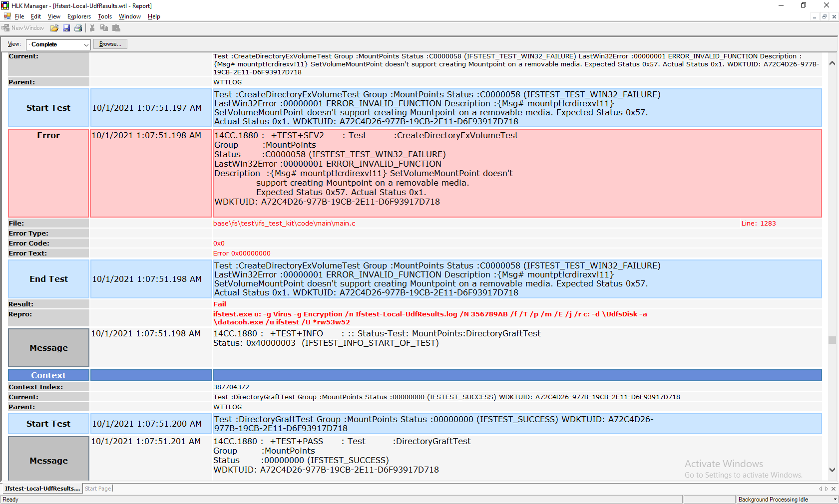Image resolution: width=839 pixels, height=504 pixels.
Task: Select the Copy icon on the toolbar
Action: 104,28
